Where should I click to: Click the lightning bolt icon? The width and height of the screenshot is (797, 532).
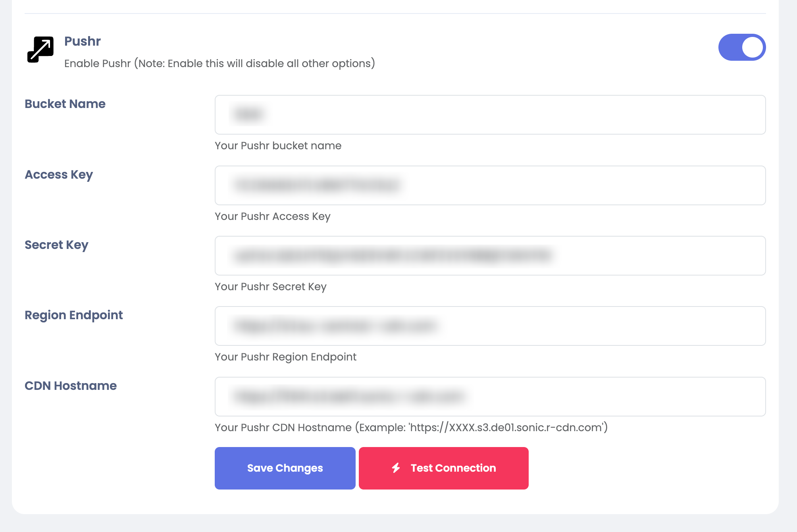396,468
